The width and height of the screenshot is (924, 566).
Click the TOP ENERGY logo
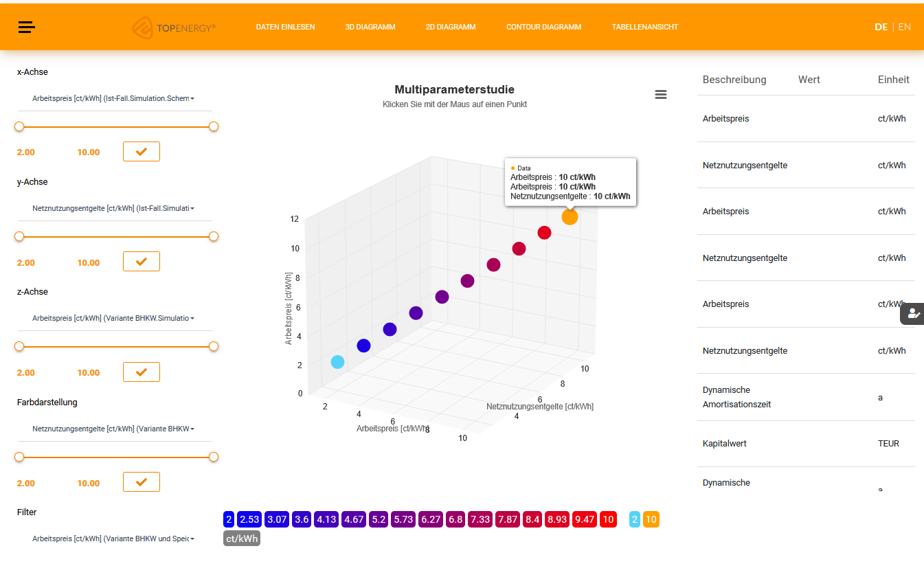174,27
